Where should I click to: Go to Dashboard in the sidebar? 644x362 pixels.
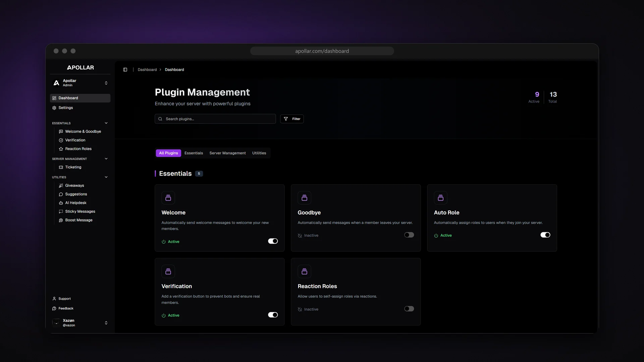80,98
